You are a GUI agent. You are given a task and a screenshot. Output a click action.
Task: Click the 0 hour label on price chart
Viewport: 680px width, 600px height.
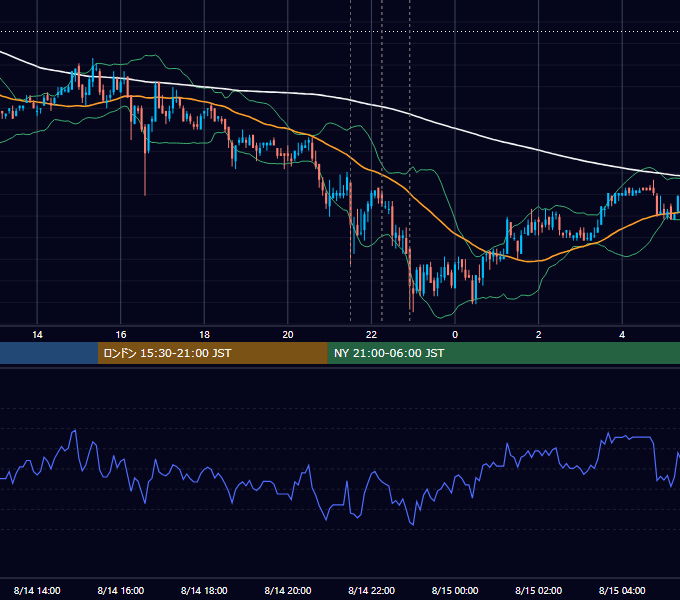coord(455,335)
